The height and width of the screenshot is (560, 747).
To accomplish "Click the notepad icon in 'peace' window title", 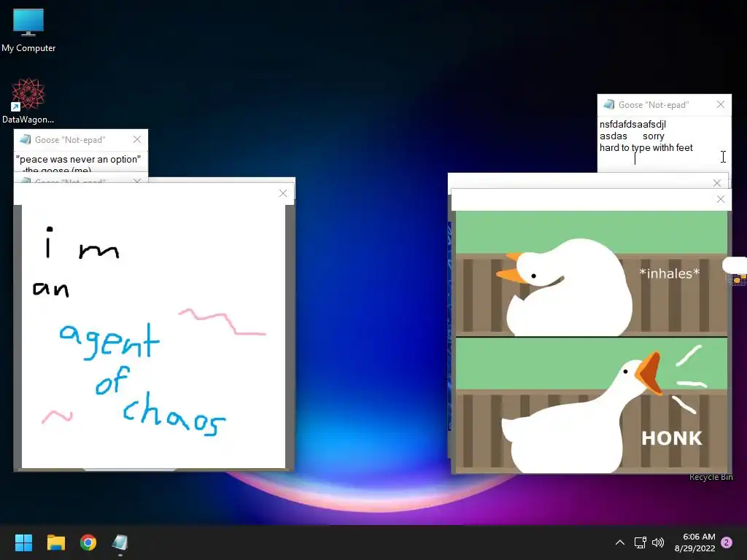I will pyautogui.click(x=26, y=139).
